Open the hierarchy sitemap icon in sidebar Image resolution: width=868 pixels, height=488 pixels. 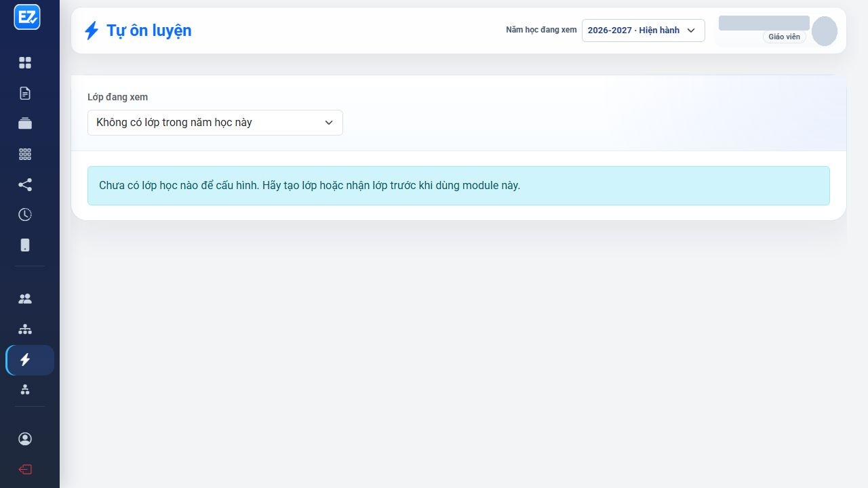(25, 329)
